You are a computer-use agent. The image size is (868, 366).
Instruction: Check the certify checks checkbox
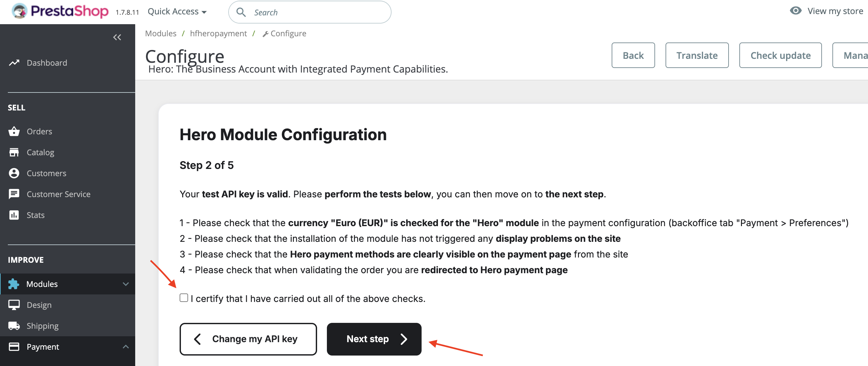click(x=184, y=298)
